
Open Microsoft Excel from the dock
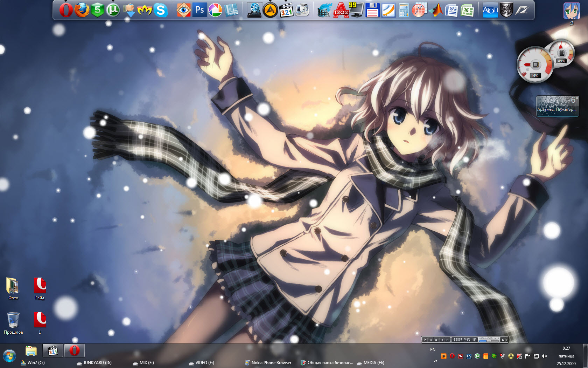[x=467, y=10]
